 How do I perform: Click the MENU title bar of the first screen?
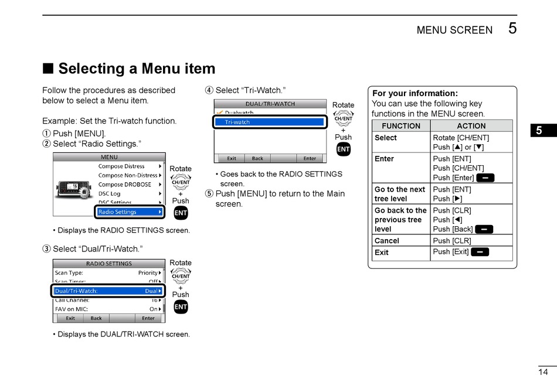coord(109,157)
